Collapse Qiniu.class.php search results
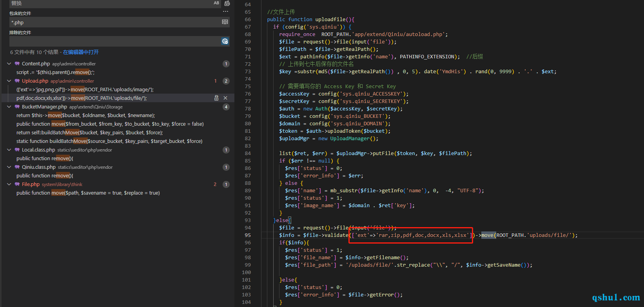This screenshot has width=644, height=307. pos(9,167)
